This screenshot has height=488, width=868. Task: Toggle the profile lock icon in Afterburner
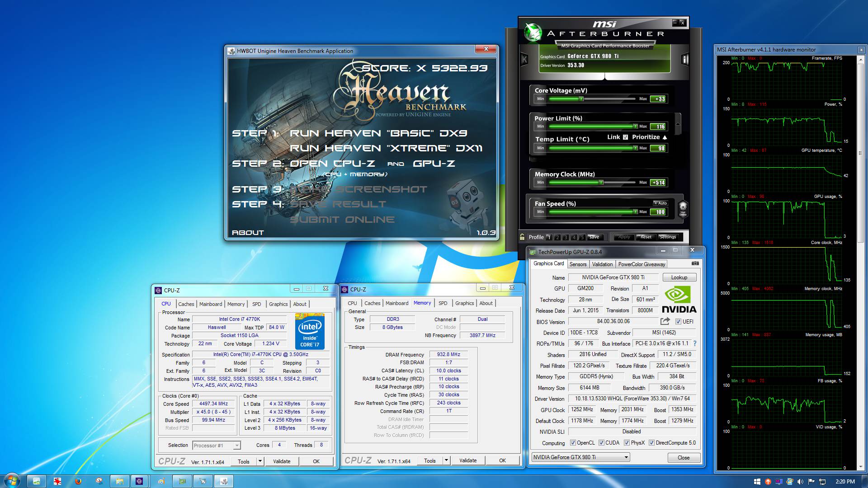click(522, 237)
